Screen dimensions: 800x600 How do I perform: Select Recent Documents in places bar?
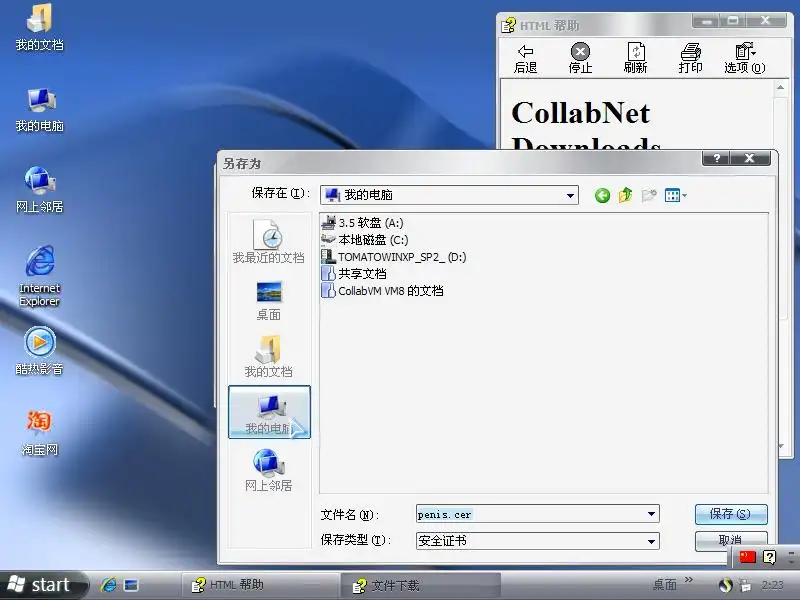point(268,241)
